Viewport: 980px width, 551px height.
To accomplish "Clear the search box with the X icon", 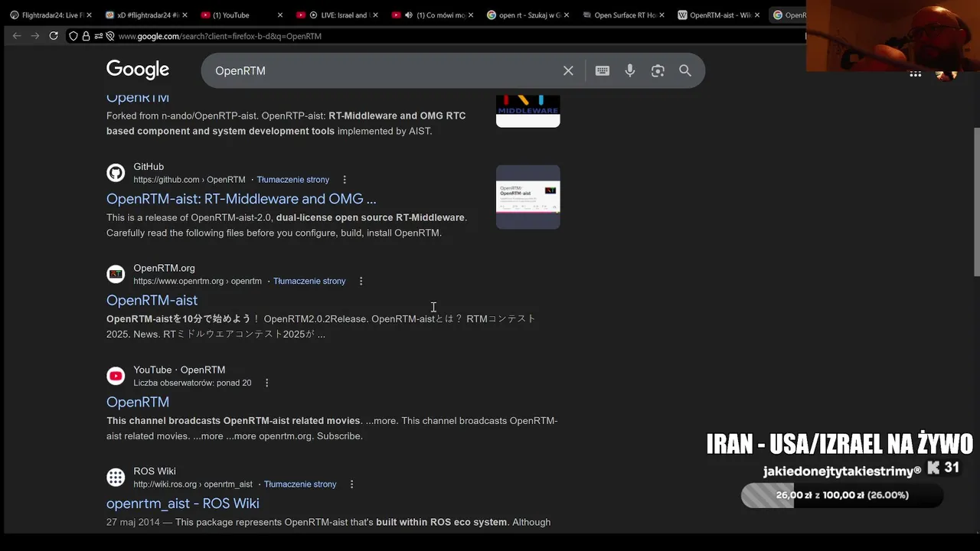I will (x=568, y=70).
